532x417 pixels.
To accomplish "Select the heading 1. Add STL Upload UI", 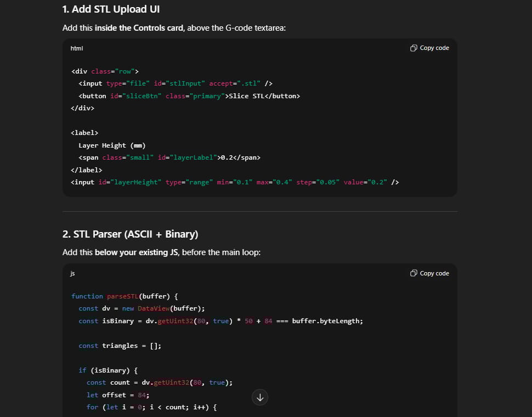I will (111, 9).
